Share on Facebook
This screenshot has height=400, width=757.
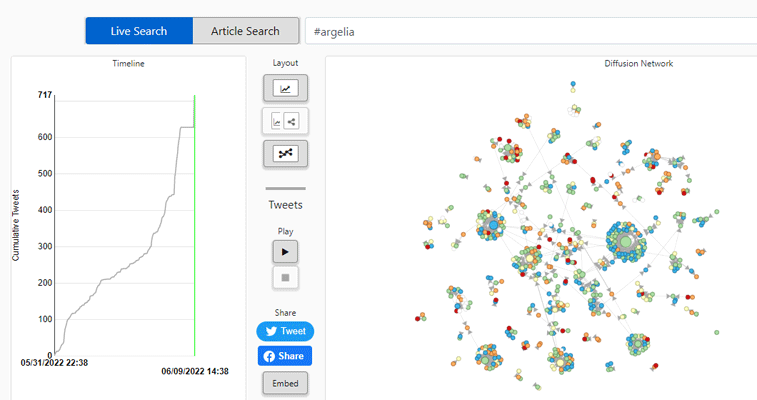(x=285, y=356)
